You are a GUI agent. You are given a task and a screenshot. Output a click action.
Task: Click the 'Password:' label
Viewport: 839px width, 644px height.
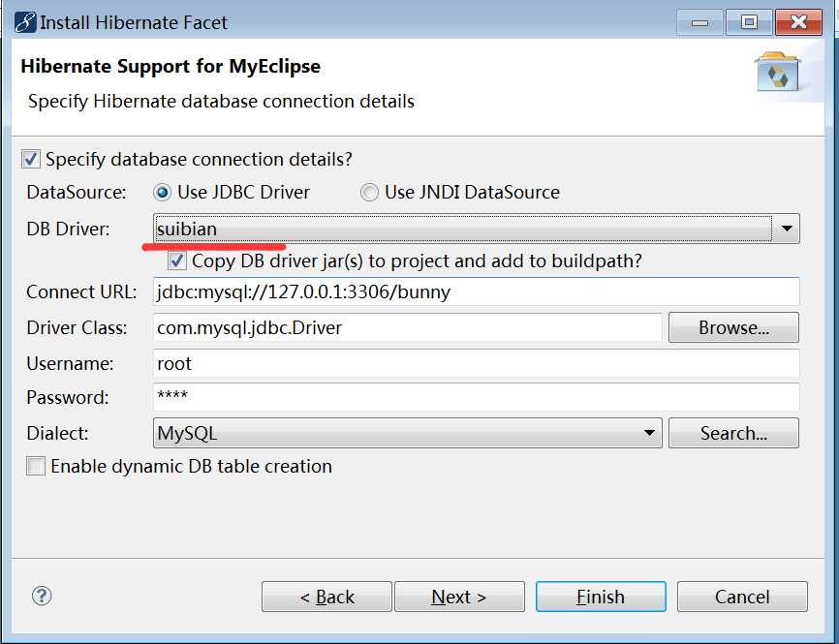click(x=68, y=397)
